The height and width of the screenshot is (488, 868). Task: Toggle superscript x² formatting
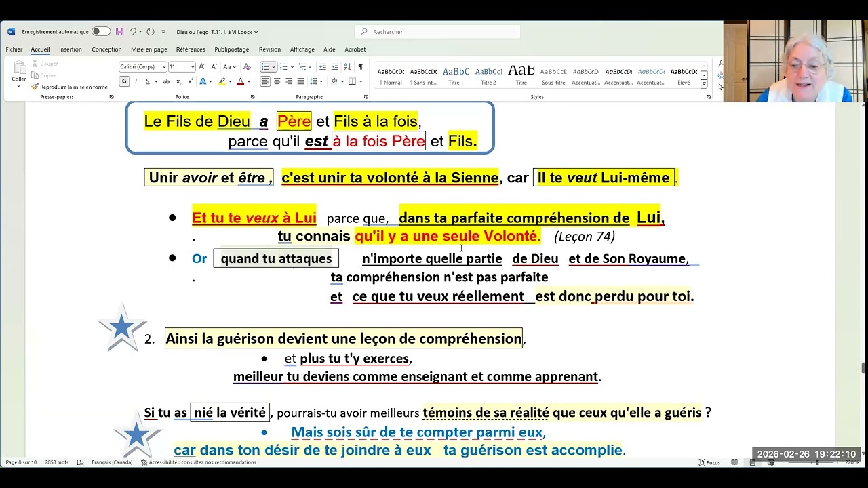[189, 81]
